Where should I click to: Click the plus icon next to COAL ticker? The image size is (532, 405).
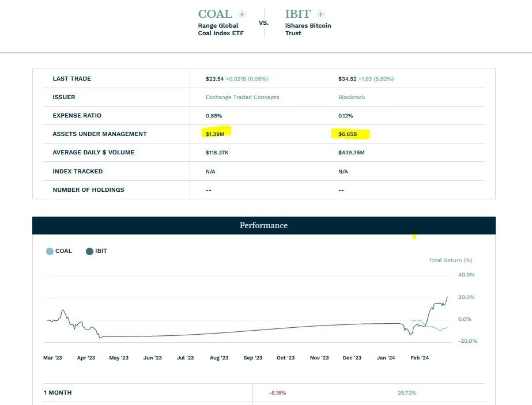242,14
